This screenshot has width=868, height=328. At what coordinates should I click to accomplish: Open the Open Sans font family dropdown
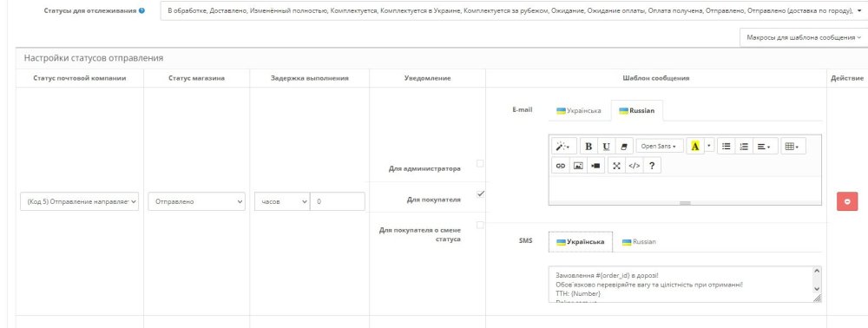[x=660, y=147]
